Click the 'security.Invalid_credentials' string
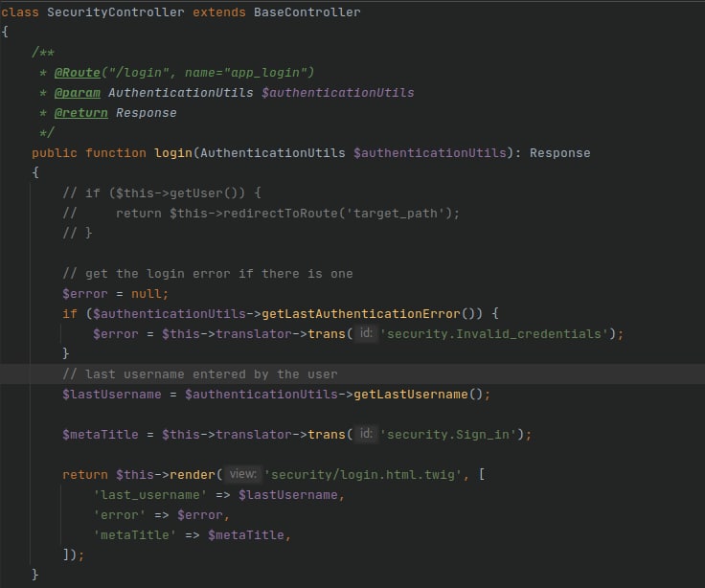 click(x=494, y=334)
